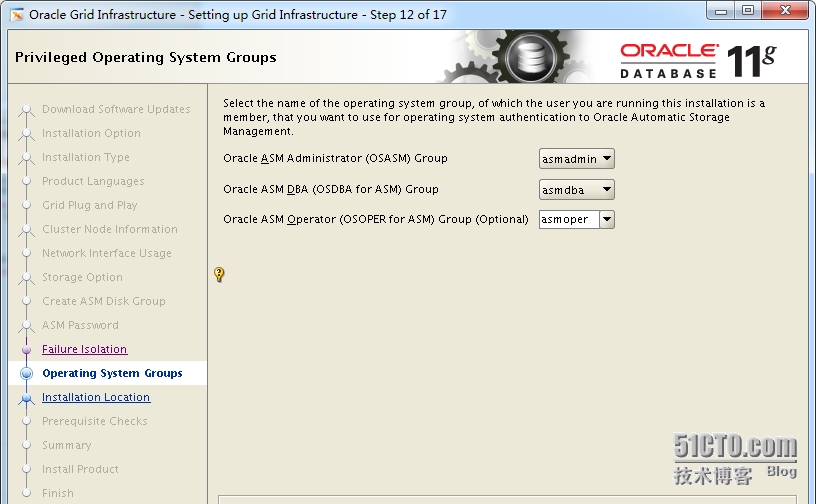Click Installation Type step
The image size is (816, 504).
click(85, 157)
